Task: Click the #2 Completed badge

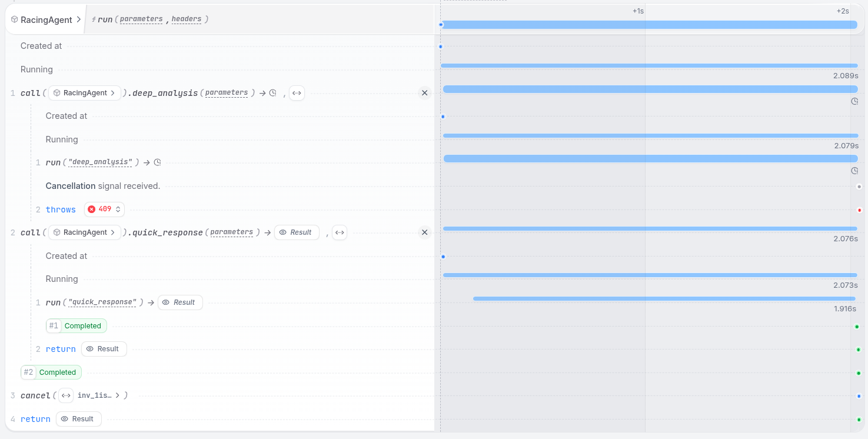Action: tap(51, 373)
